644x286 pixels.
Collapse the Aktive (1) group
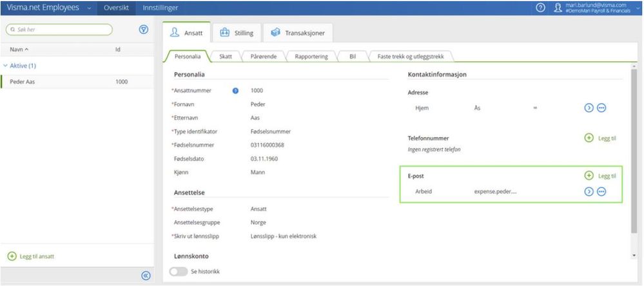tap(5, 66)
